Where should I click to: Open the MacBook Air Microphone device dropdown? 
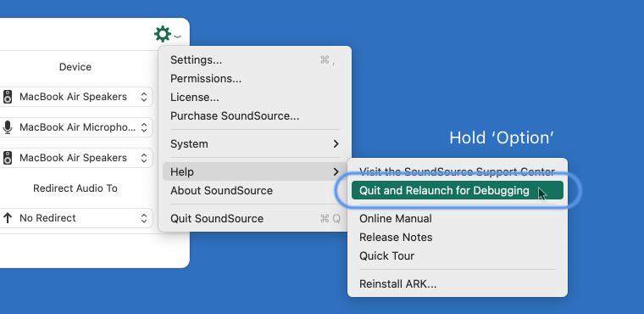75,127
